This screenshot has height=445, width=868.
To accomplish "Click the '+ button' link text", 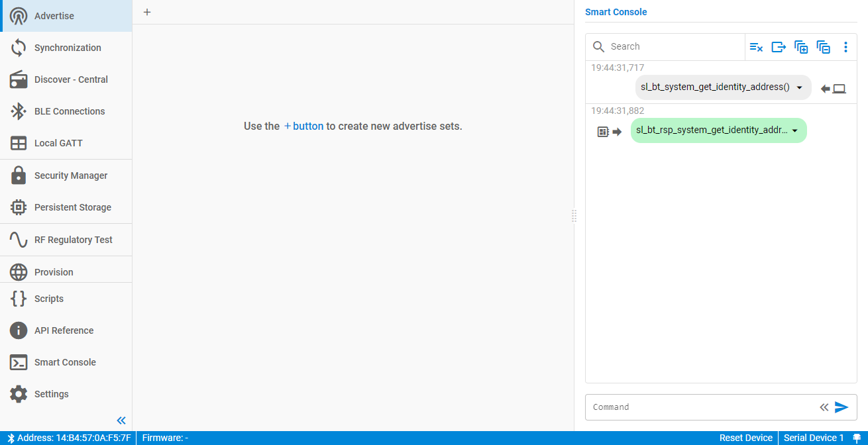I will [303, 126].
